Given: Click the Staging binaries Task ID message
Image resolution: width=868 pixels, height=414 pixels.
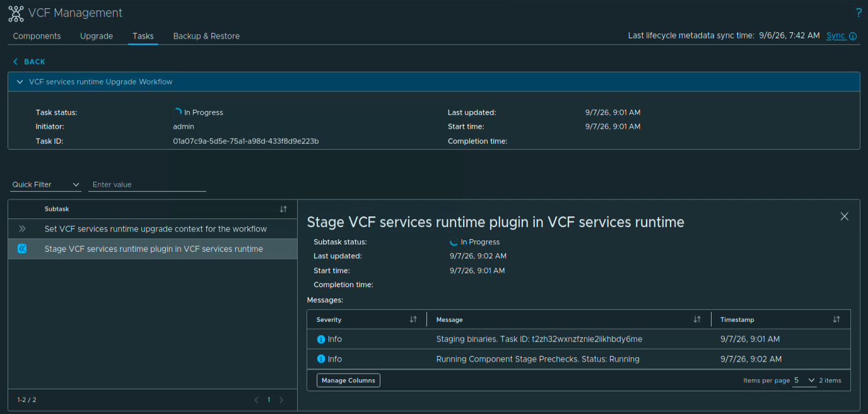Looking at the screenshot, I should [x=539, y=340].
